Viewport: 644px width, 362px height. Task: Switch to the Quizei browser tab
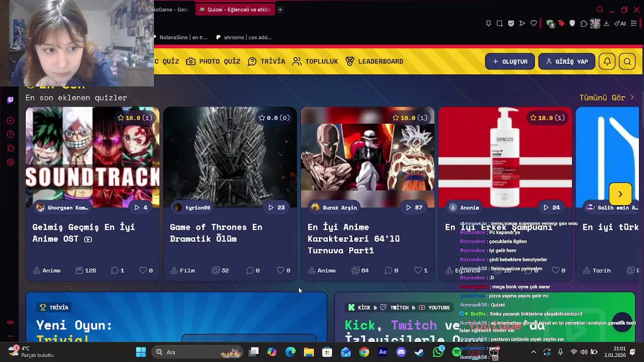235,10
